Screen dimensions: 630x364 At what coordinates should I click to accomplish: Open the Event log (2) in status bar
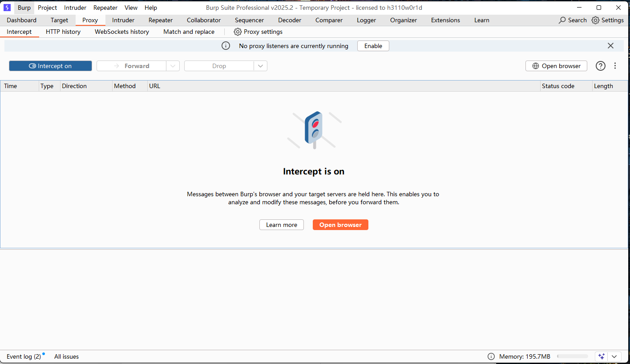pyautogui.click(x=24, y=356)
